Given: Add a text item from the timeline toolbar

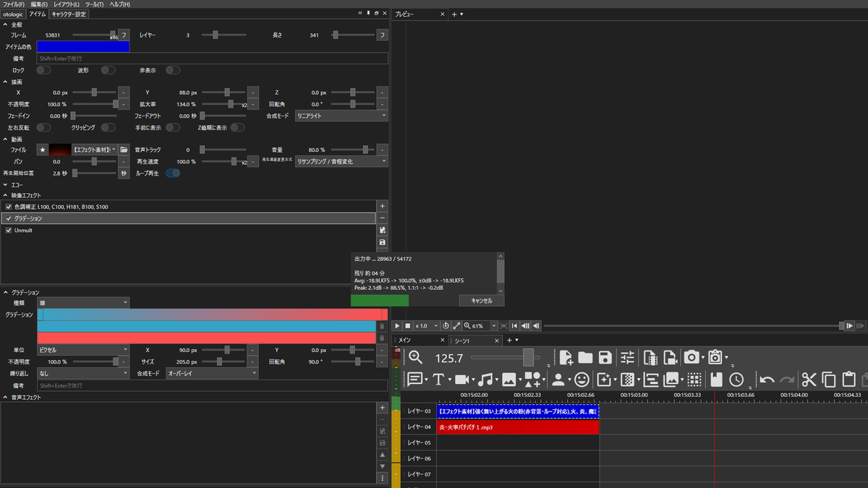Looking at the screenshot, I should [438, 380].
